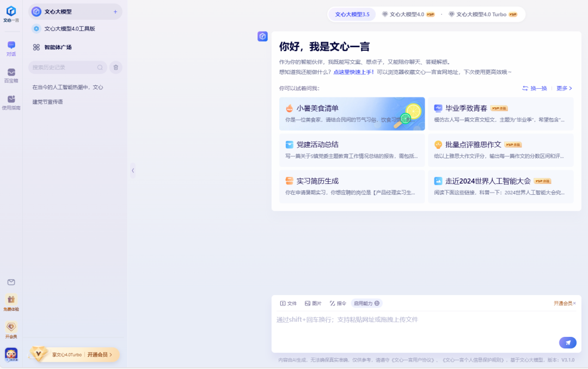Open the 小暑美食清单 prompt card

(352, 114)
